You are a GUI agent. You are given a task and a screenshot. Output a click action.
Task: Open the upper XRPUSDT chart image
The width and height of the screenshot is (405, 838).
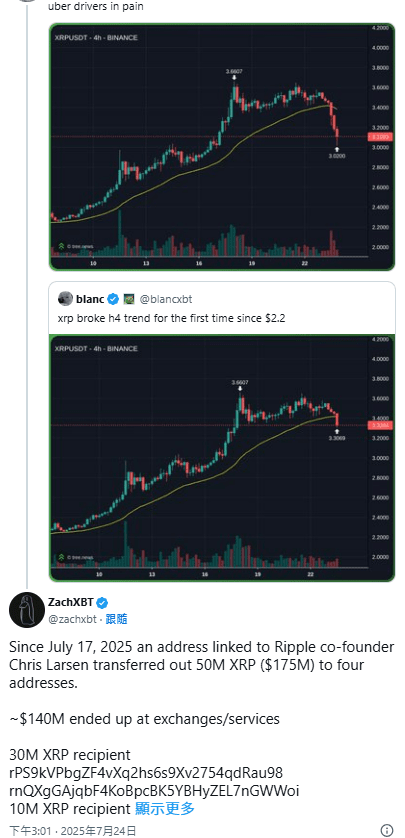tap(222, 146)
